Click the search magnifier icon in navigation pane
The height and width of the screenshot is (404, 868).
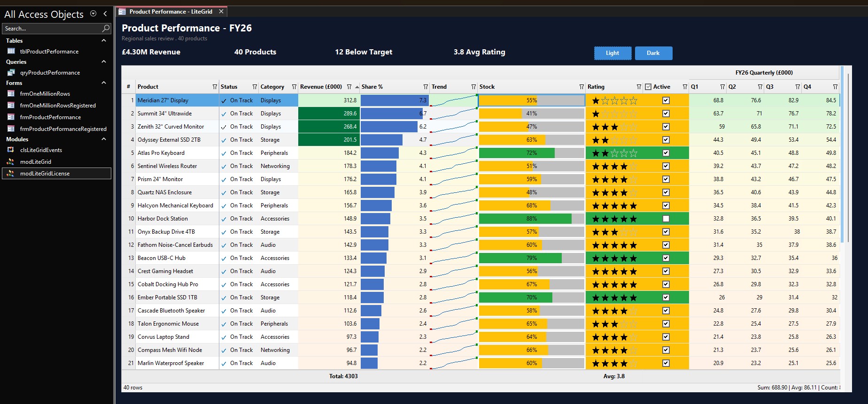106,29
